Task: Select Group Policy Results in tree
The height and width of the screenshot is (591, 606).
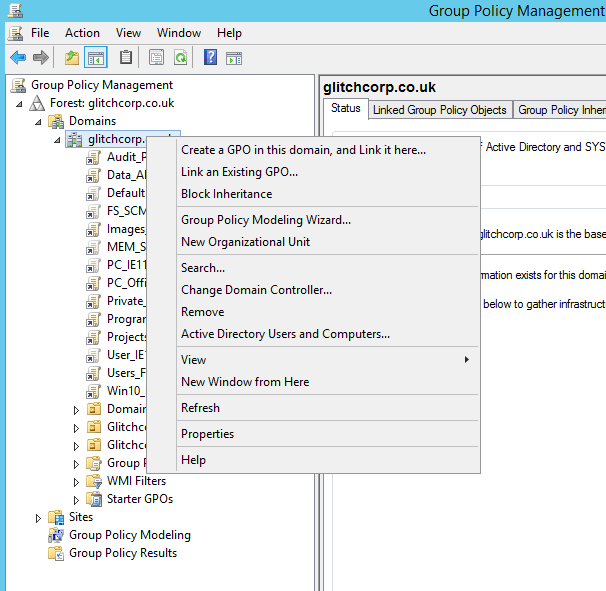Action: click(x=122, y=553)
